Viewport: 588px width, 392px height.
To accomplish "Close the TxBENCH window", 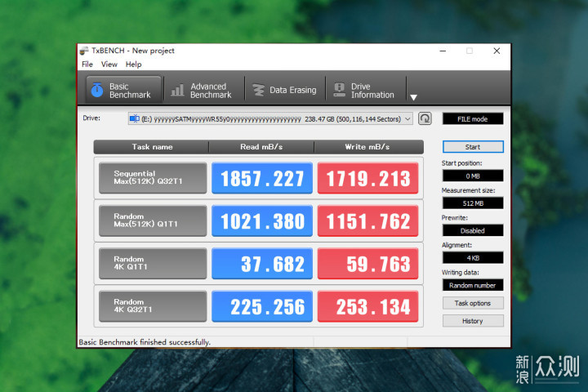I will (x=497, y=51).
